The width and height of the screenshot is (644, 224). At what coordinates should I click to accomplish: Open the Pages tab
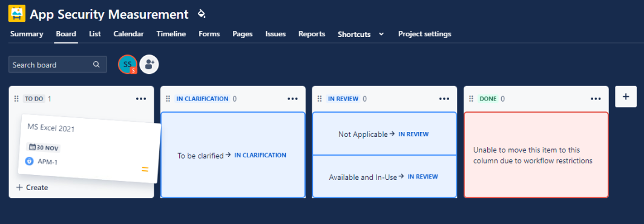242,34
